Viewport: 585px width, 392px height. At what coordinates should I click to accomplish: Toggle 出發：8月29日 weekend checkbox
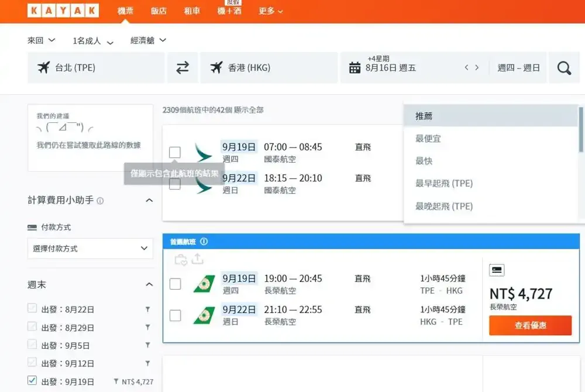(32, 326)
